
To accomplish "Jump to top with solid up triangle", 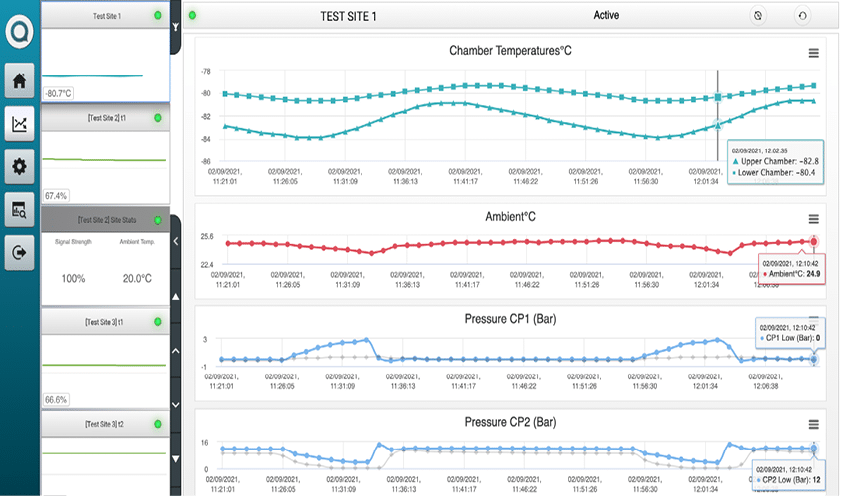I will click(x=176, y=297).
